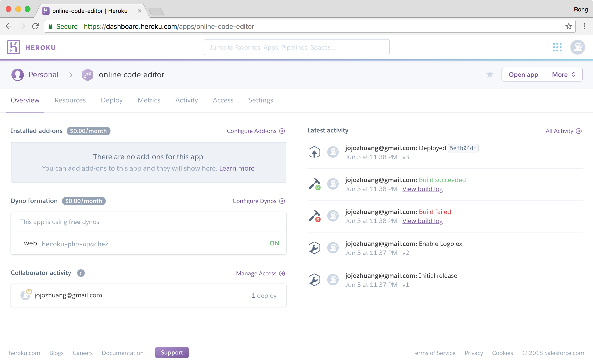Click the '1 deploy' collaborator count

[264, 295]
